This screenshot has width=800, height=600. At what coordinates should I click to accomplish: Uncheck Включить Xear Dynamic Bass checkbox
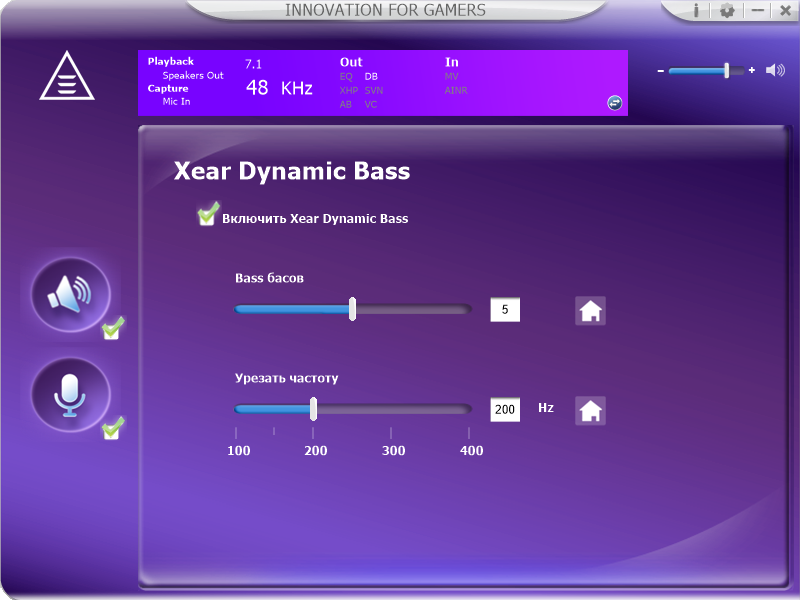tap(208, 214)
